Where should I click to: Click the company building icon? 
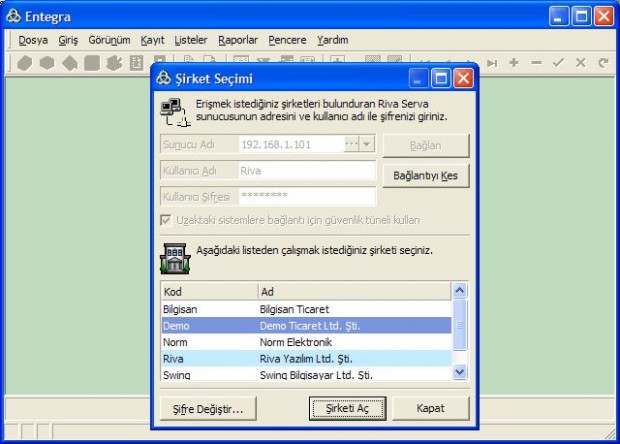175,259
